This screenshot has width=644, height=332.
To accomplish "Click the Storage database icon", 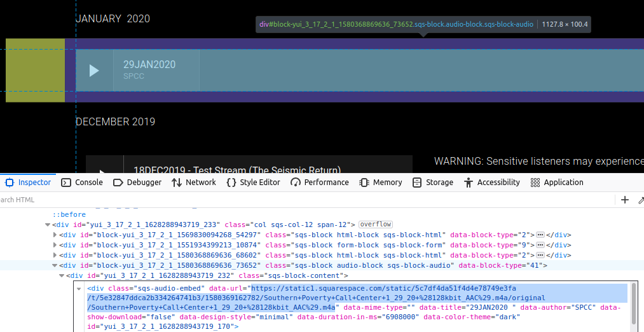I will 417,183.
